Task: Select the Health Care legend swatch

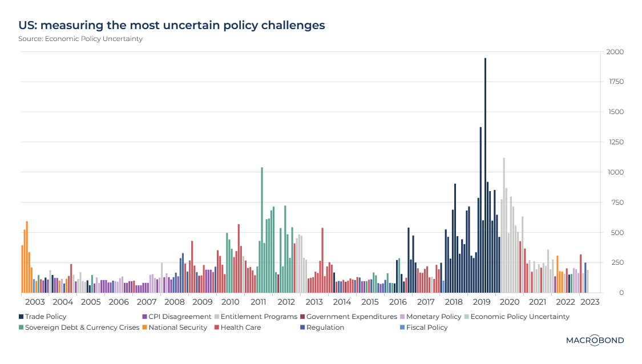Action: click(x=216, y=327)
